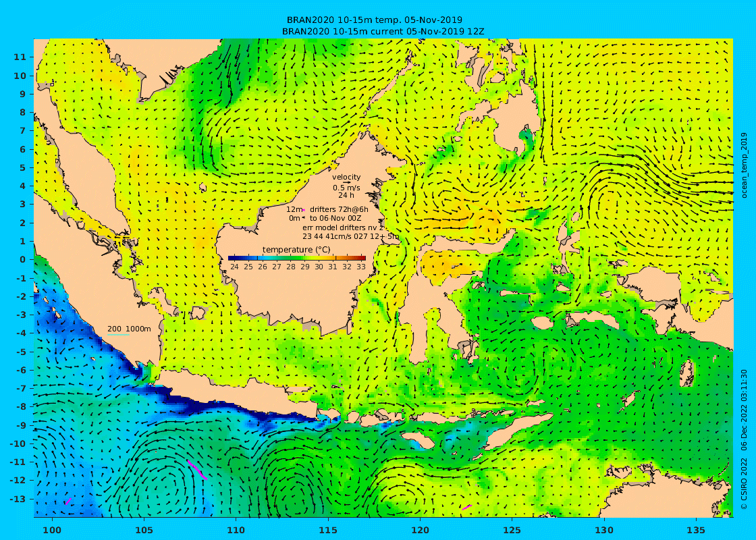Viewport: 756px width, 540px height.
Task: Click the short magenta drifter track near 101E, 13S
Action: 68,502
